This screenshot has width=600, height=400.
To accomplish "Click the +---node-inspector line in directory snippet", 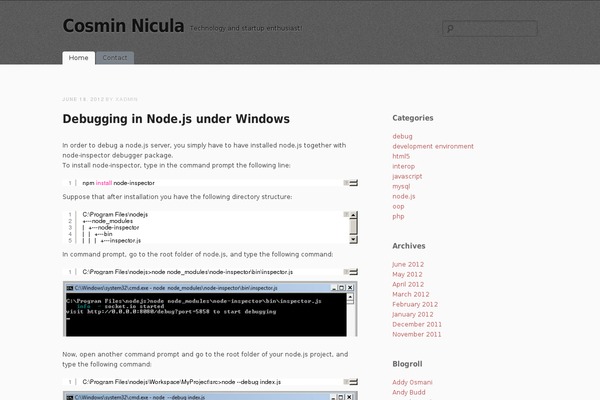I will coord(111,227).
